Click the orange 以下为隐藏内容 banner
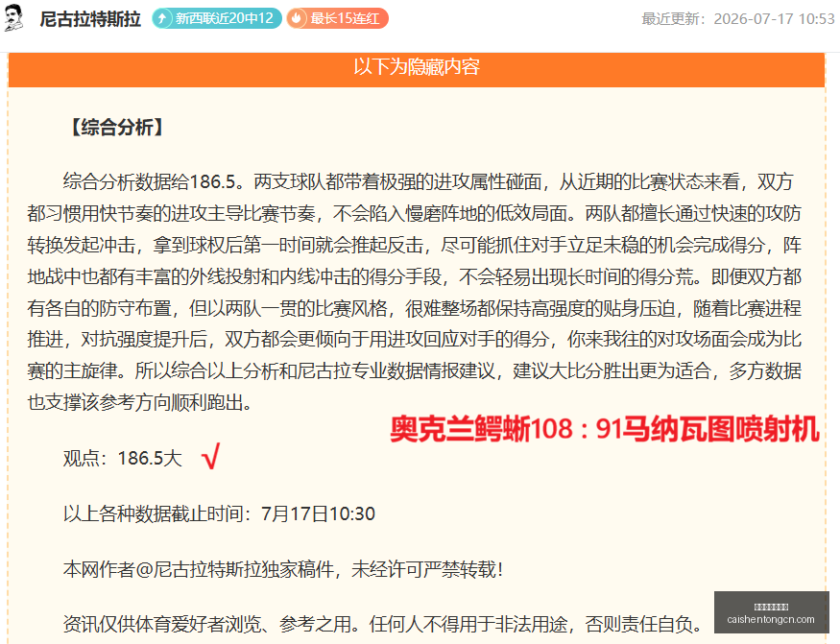The image size is (840, 644). click(417, 69)
